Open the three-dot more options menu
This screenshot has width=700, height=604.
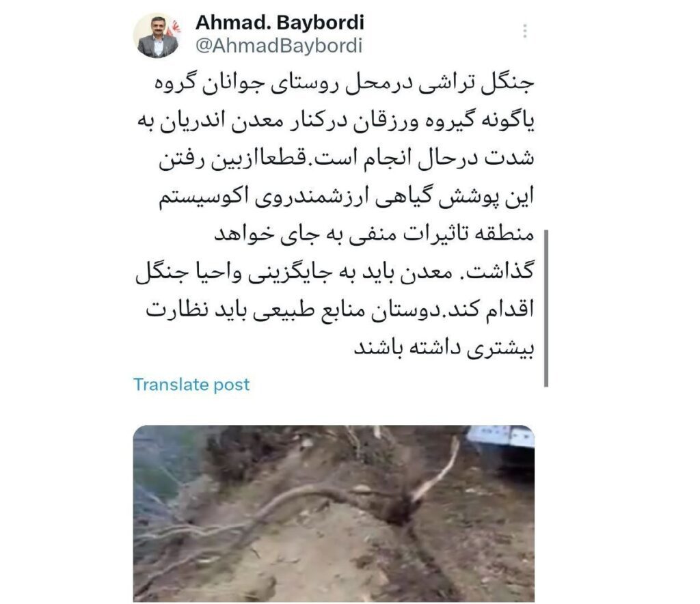coord(525,31)
